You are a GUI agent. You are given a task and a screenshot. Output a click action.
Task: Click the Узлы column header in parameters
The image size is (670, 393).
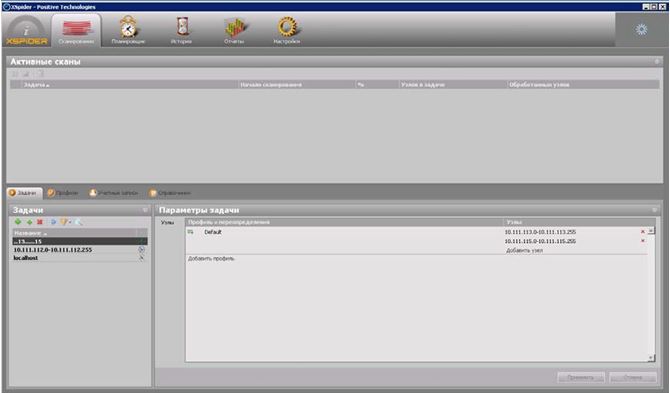(x=579, y=222)
